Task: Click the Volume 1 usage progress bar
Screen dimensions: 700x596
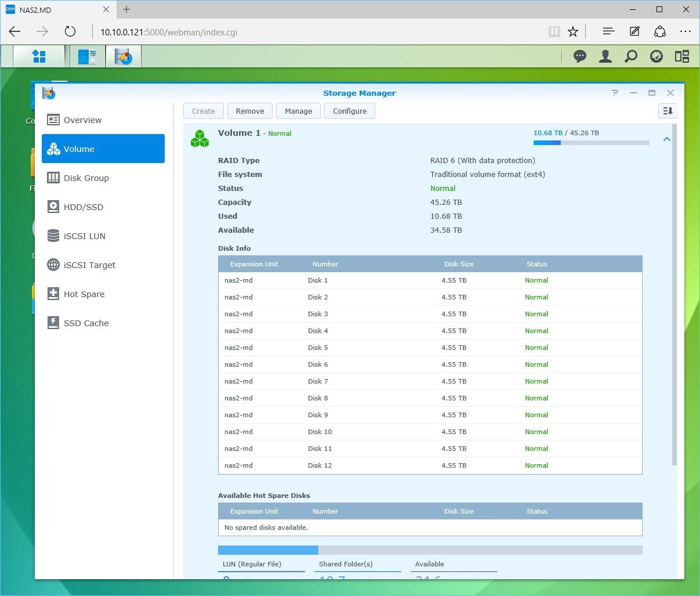Action: tap(592, 142)
